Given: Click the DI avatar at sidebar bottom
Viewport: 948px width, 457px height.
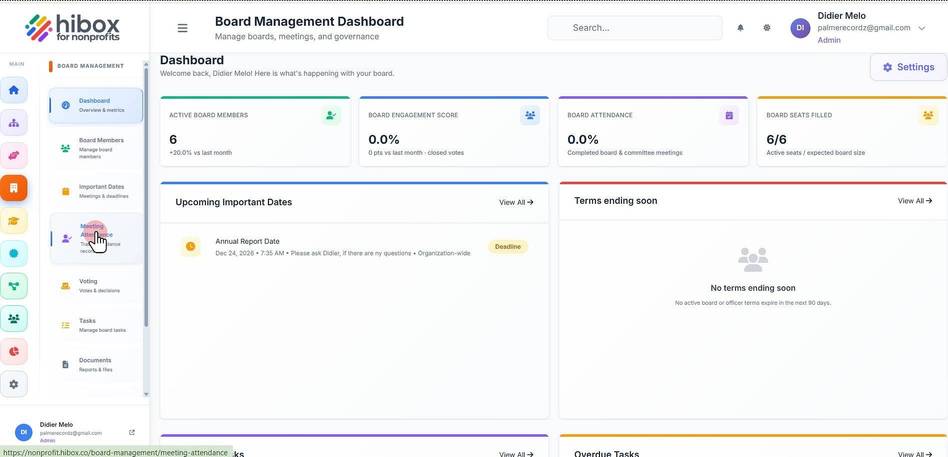Looking at the screenshot, I should 23,432.
